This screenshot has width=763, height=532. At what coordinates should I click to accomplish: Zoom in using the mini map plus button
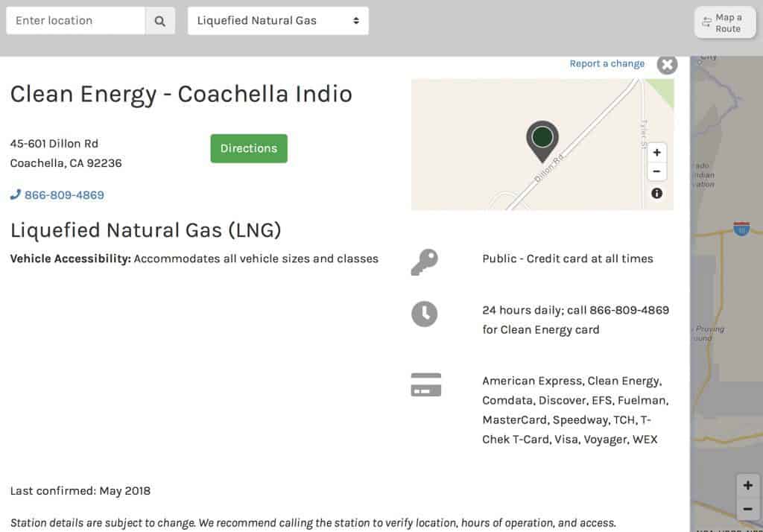(x=656, y=152)
